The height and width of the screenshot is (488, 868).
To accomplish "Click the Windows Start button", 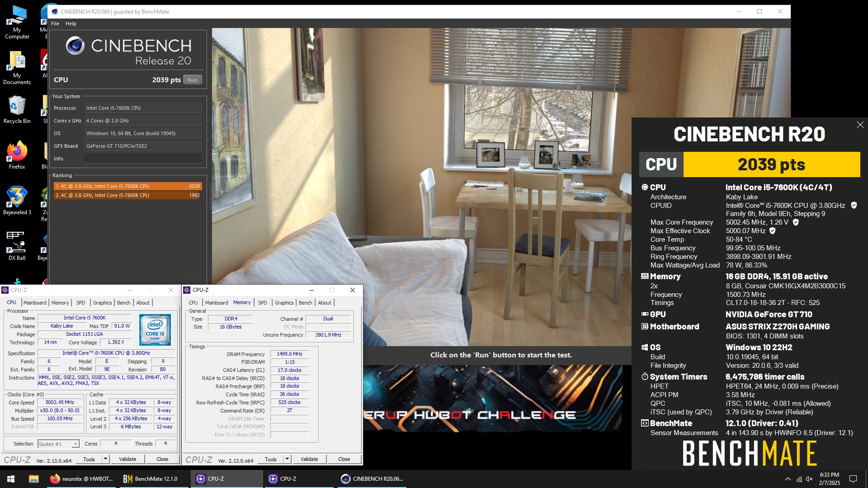I will [11, 479].
